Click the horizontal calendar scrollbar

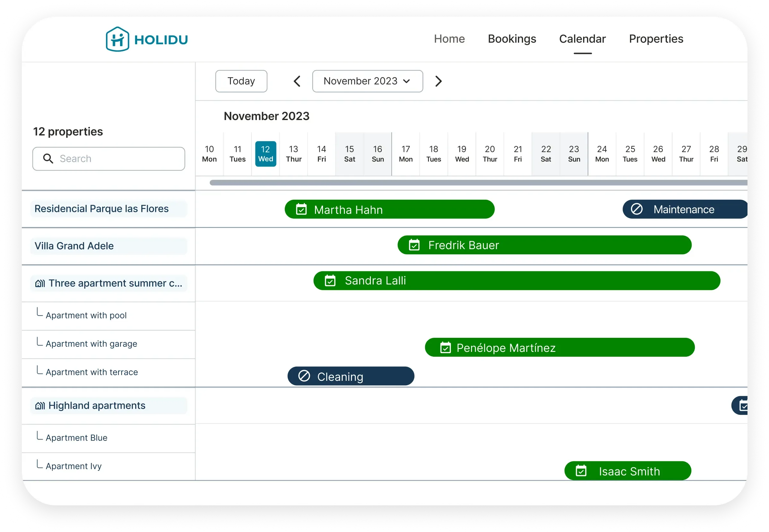467,183
